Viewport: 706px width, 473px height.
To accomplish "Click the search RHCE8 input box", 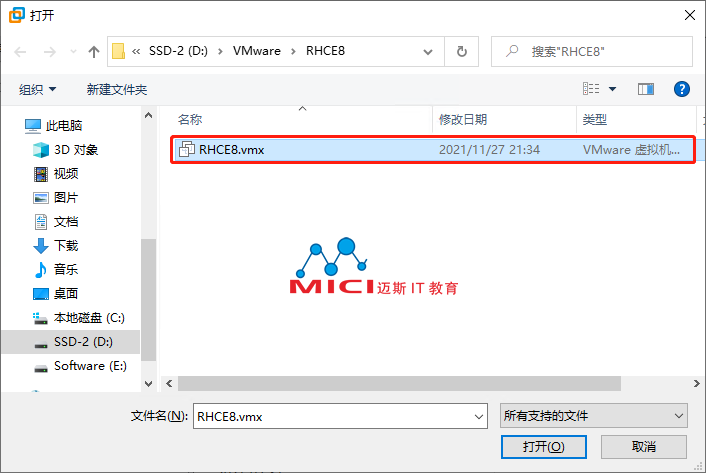I will click(x=592, y=52).
